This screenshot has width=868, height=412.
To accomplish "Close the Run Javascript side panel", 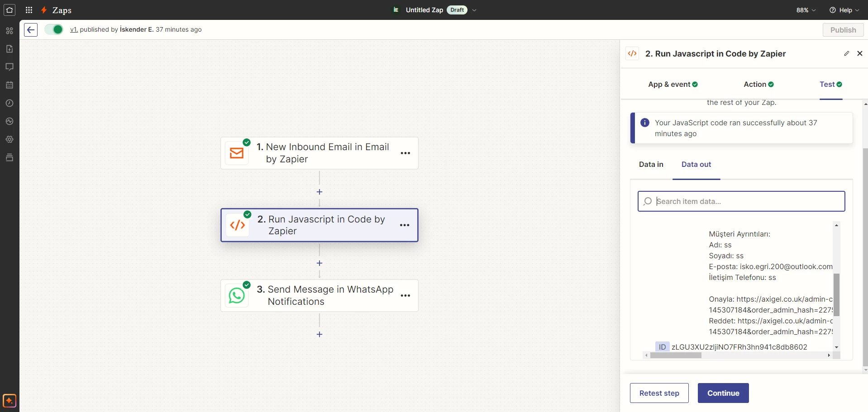I will 860,53.
